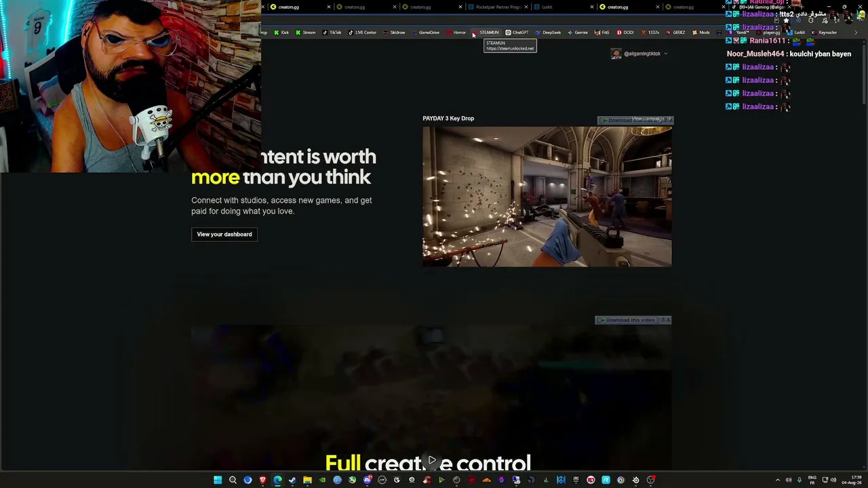The height and width of the screenshot is (488, 868).
Task: Open the STEAMUN bookmark
Action: click(x=486, y=33)
